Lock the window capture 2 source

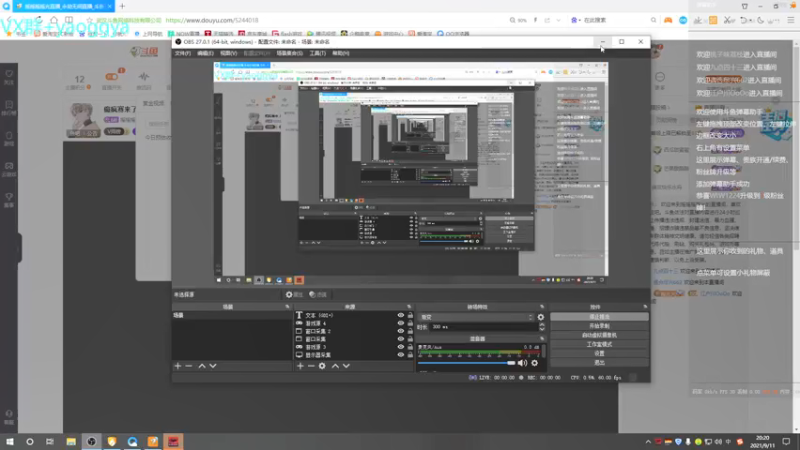pos(410,331)
